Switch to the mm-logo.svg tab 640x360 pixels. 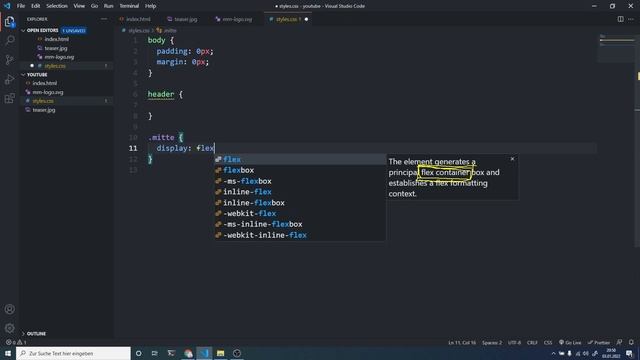coord(237,19)
